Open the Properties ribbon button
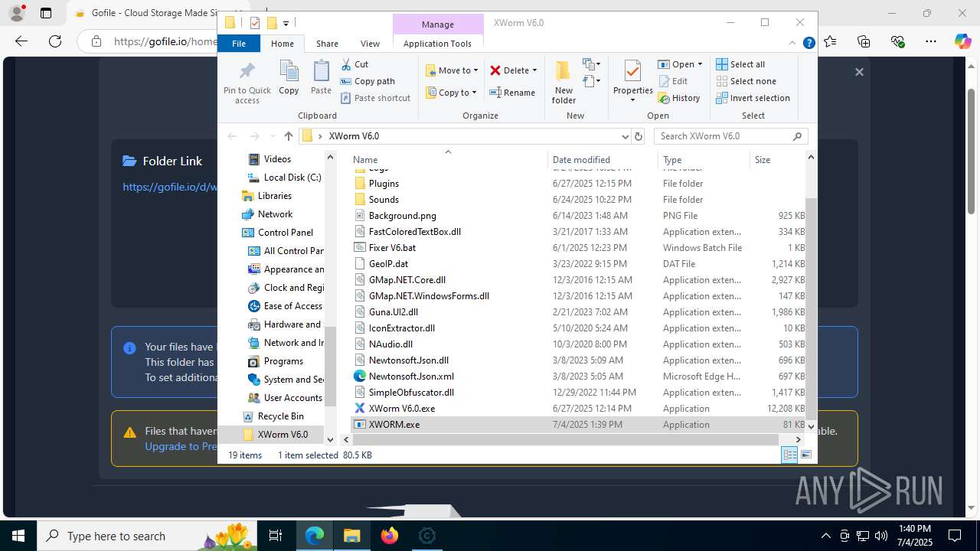 pyautogui.click(x=632, y=81)
